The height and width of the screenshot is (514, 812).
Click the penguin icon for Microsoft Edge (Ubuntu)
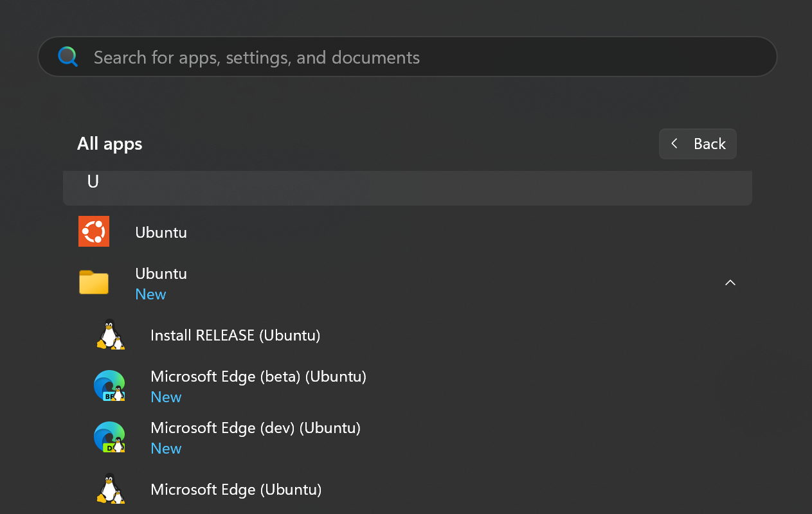(110, 489)
